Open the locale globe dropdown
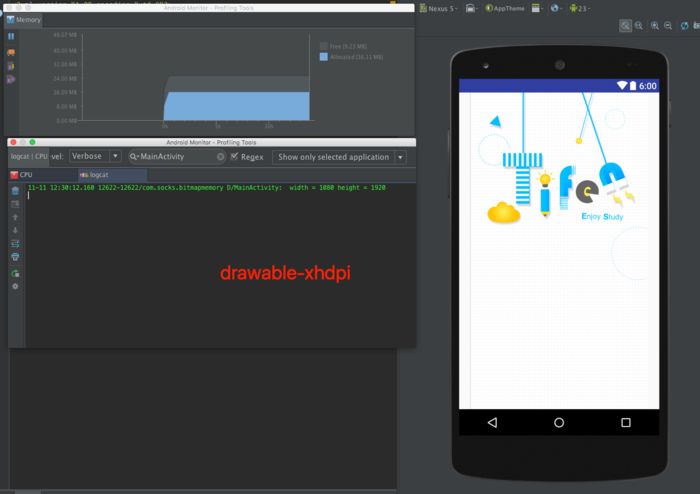The image size is (700, 494). pyautogui.click(x=556, y=8)
